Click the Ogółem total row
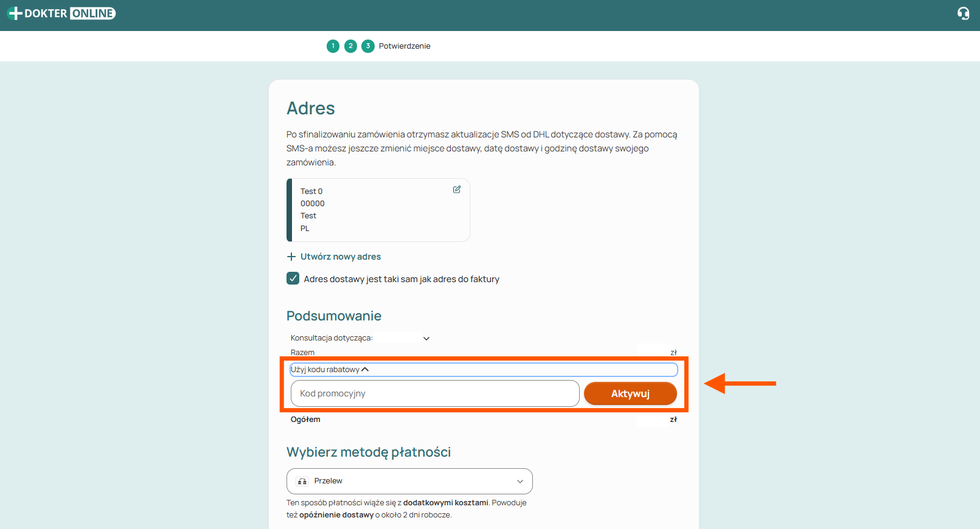The image size is (980, 529). (x=484, y=420)
